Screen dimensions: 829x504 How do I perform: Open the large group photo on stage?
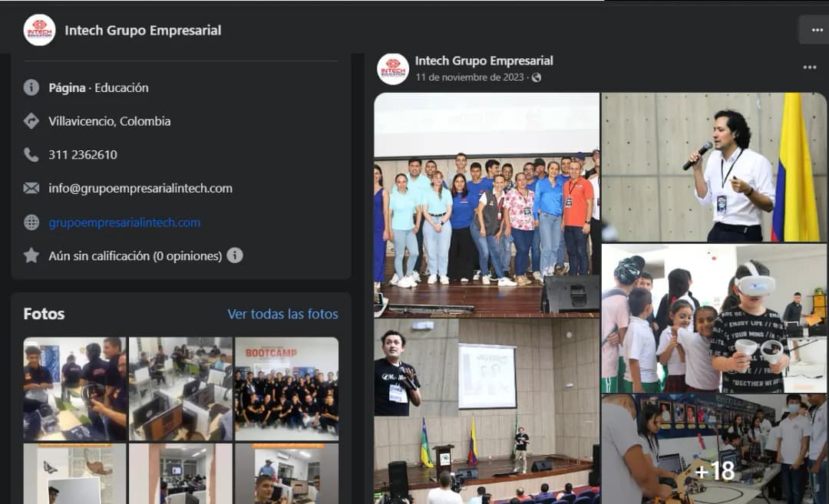click(x=487, y=205)
